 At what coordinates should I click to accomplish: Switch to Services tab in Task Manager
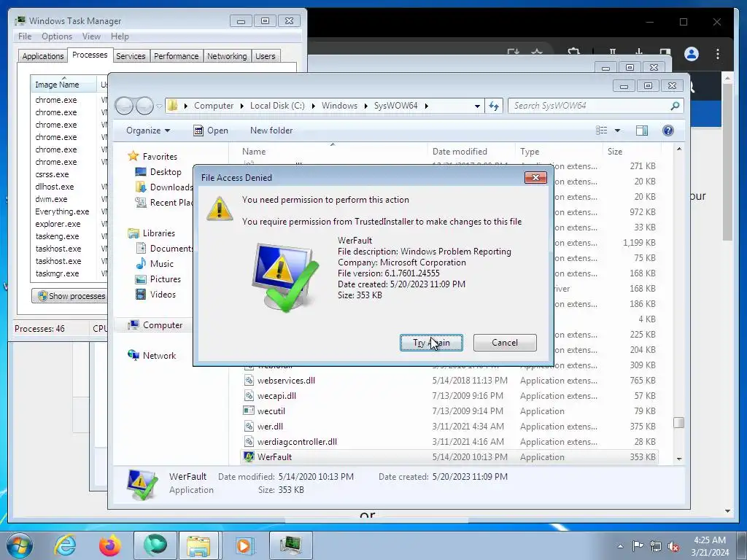pos(131,56)
